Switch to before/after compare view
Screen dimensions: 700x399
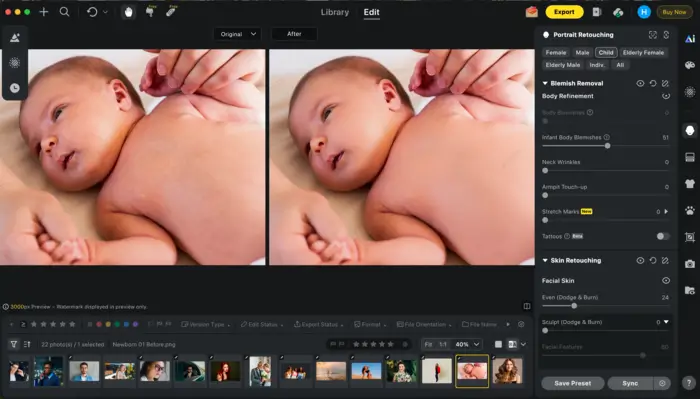(512, 344)
